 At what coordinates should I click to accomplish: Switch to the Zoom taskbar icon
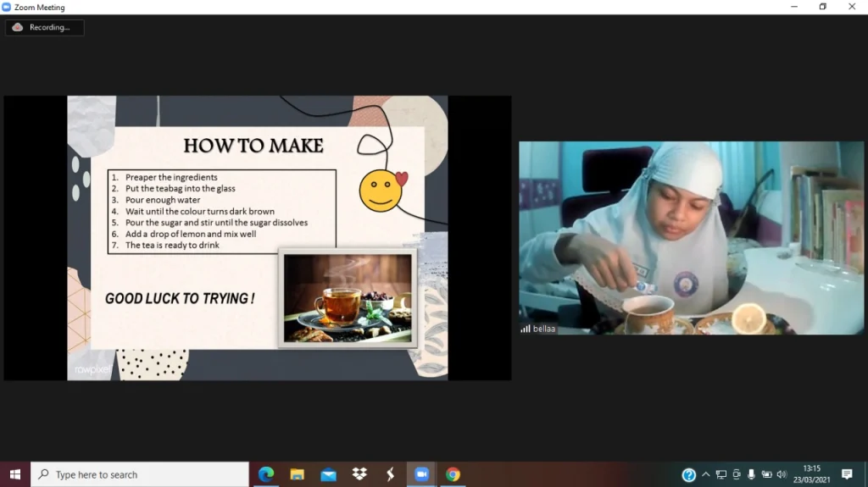click(421, 474)
